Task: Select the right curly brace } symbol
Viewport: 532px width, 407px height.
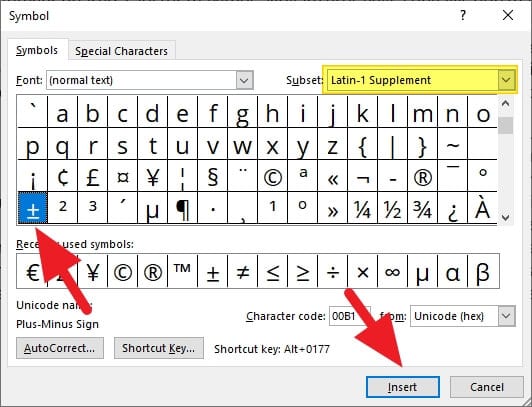Action: point(422,144)
